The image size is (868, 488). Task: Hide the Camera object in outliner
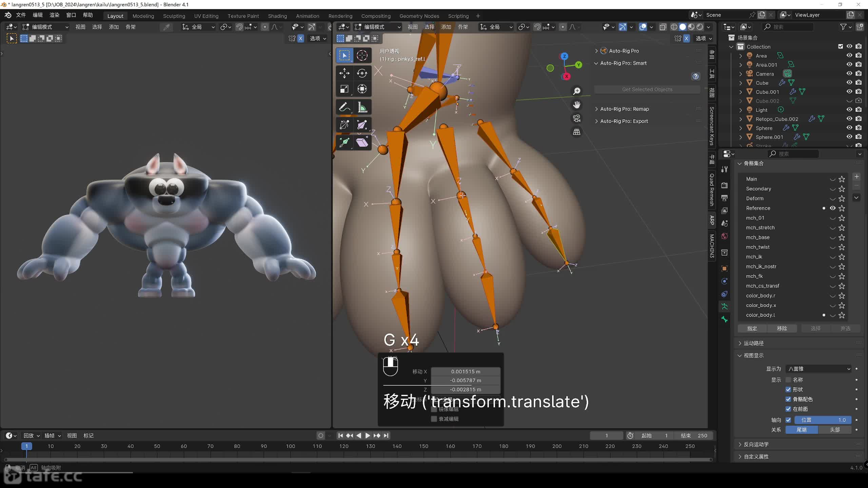[x=849, y=74]
